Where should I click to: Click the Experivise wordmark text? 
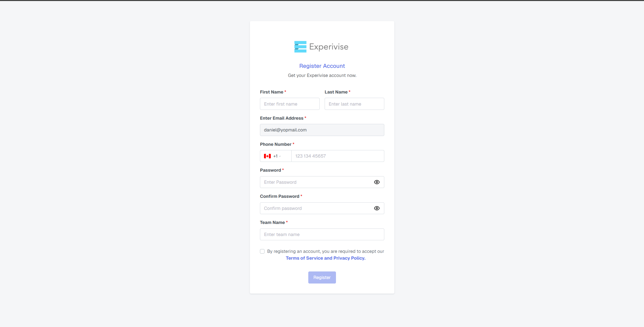pos(328,47)
